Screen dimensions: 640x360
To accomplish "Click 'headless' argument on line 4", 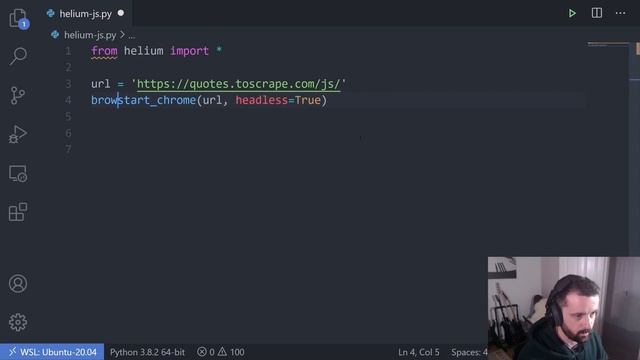I will [262, 100].
